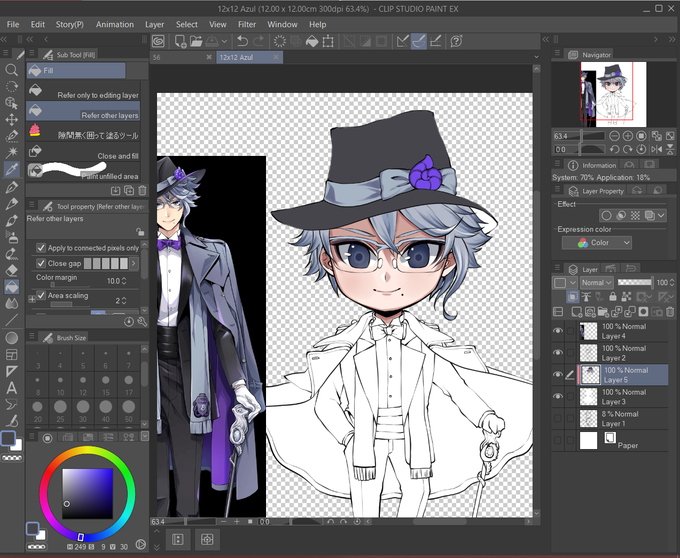The image size is (680, 558).
Task: Click the Fill command bar icon
Action: tap(312, 41)
